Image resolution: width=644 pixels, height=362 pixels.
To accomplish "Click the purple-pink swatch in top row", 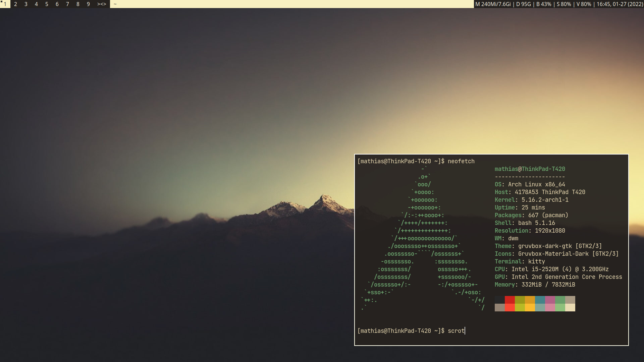I will (550, 300).
